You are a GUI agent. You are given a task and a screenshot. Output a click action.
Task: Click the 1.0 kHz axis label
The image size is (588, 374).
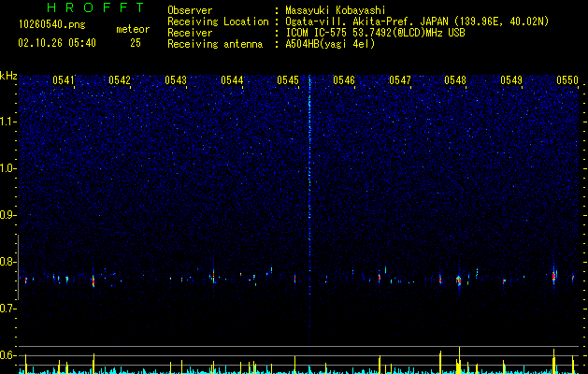[7, 168]
